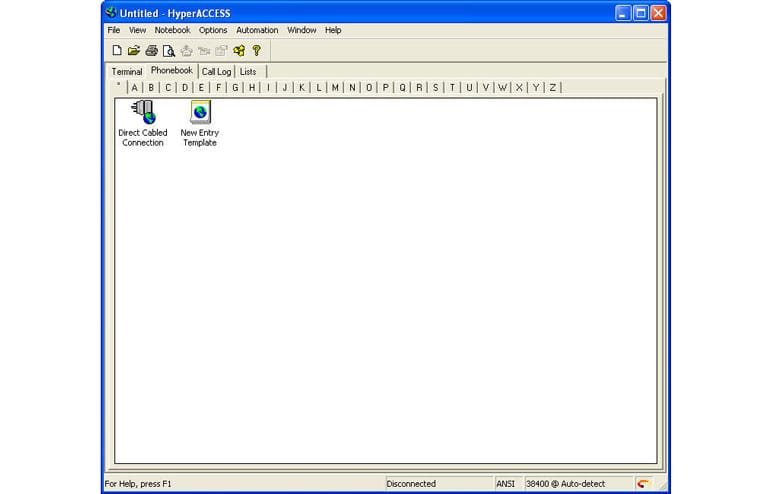Open the View menu
Screen dimensions: 768x494
(137, 30)
